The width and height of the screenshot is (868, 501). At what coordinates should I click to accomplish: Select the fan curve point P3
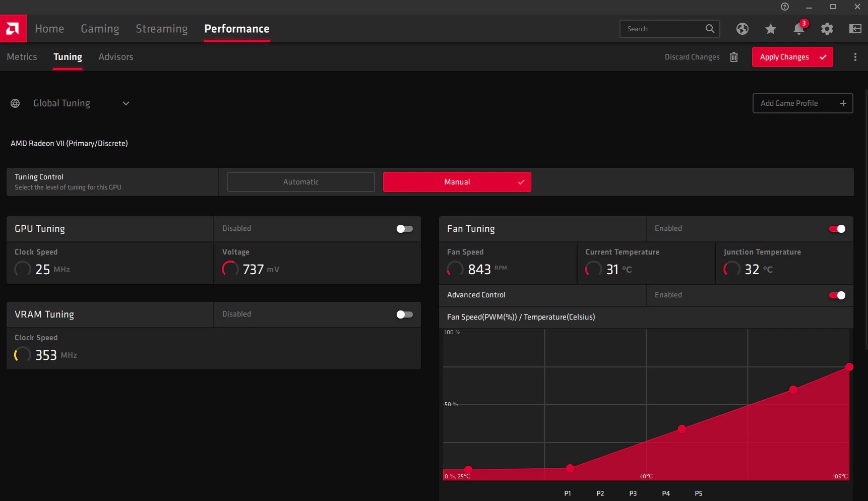click(682, 429)
